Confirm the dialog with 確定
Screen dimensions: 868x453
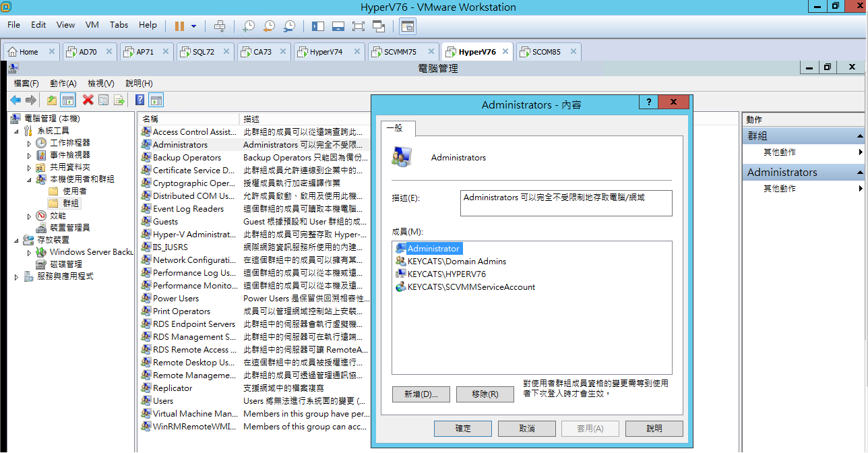(463, 429)
